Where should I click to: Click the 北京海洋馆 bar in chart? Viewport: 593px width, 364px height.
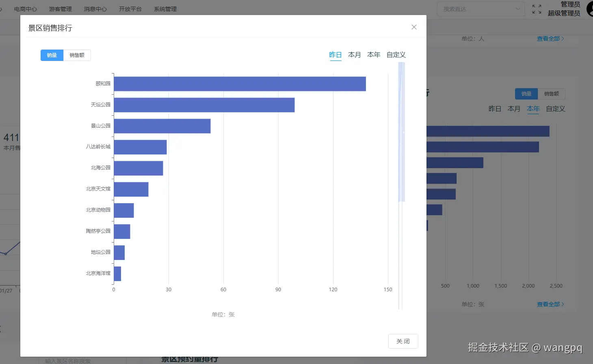click(117, 274)
